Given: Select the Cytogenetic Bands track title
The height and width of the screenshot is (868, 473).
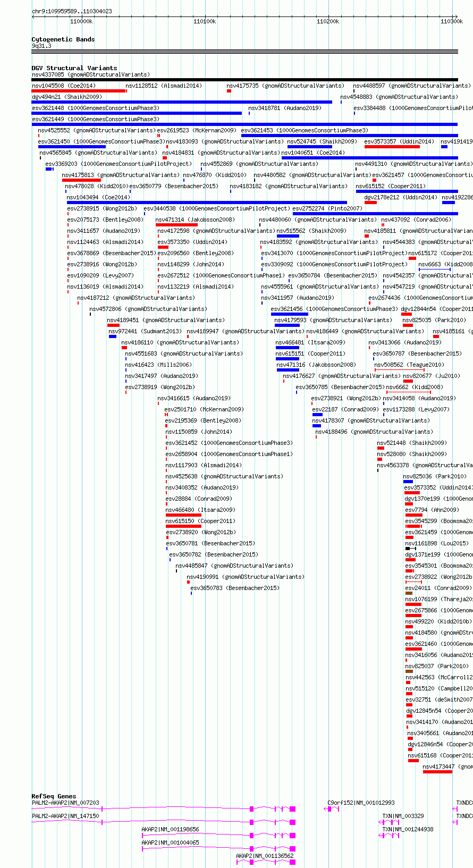Looking at the screenshot, I should point(63,39).
